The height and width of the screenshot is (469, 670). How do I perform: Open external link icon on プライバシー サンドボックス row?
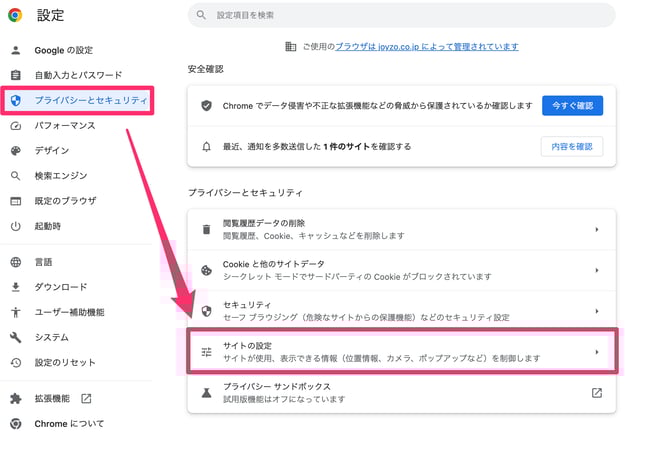pyautogui.click(x=597, y=393)
